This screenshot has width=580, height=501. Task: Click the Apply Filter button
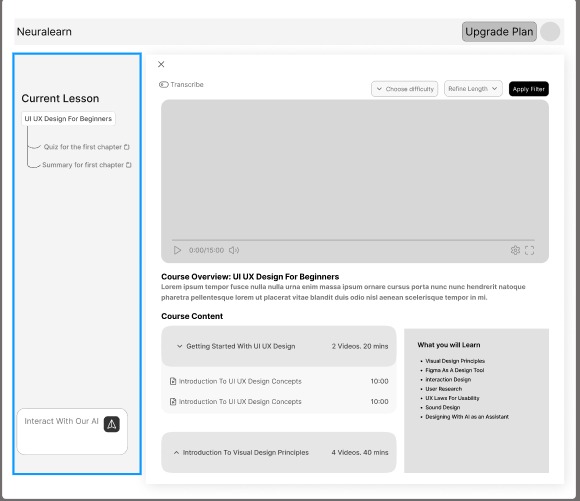[x=529, y=89]
